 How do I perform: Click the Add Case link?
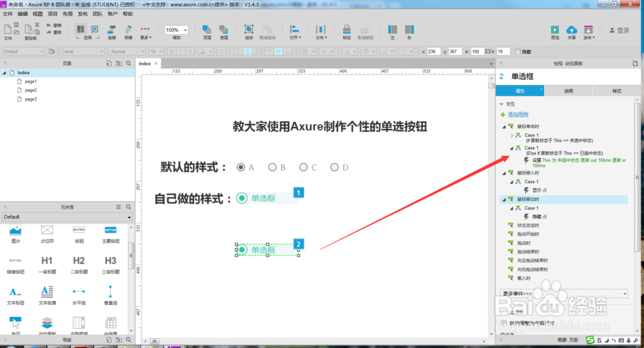click(518, 114)
